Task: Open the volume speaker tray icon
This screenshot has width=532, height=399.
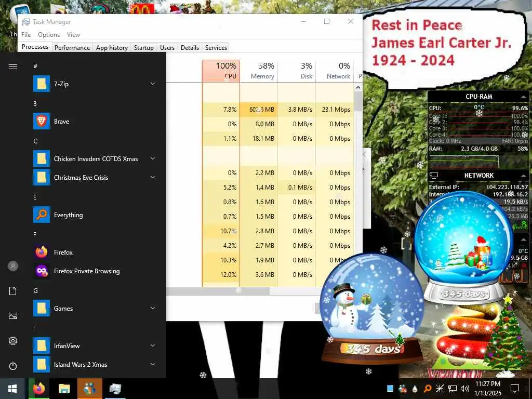Action: [465, 389]
